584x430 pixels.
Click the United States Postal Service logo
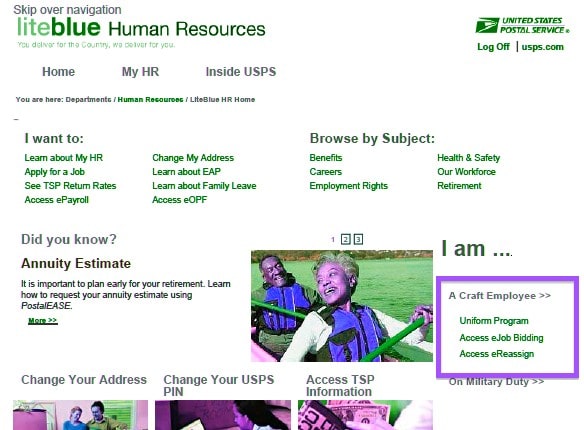coord(523,25)
